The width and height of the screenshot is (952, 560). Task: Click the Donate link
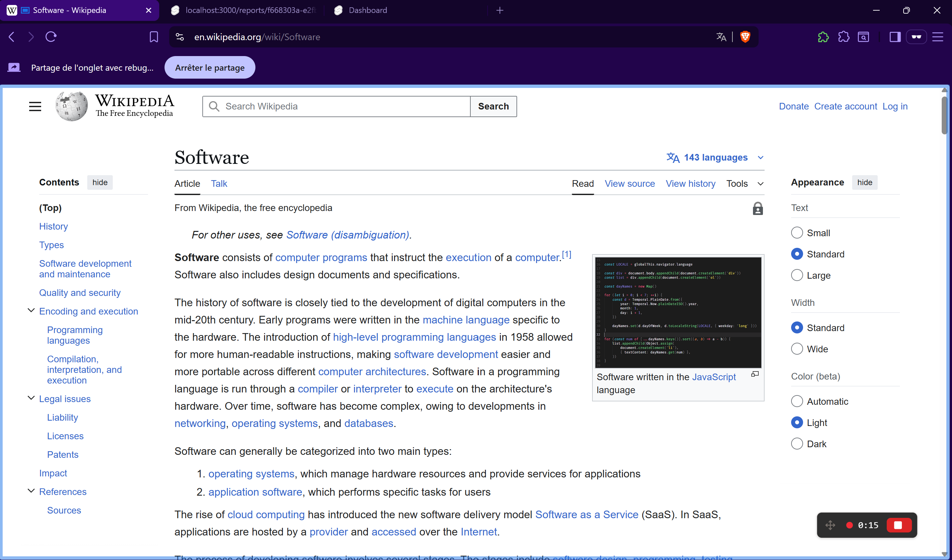(x=793, y=106)
